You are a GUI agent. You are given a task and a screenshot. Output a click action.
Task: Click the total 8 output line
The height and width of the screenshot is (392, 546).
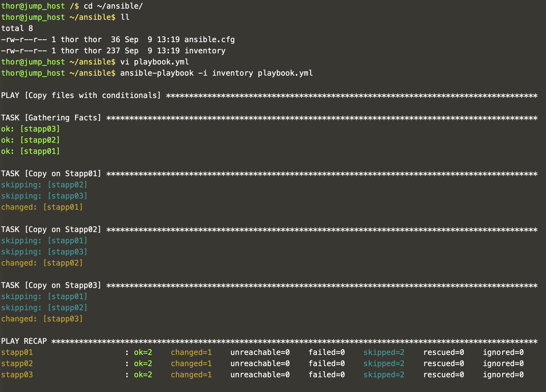tap(17, 28)
